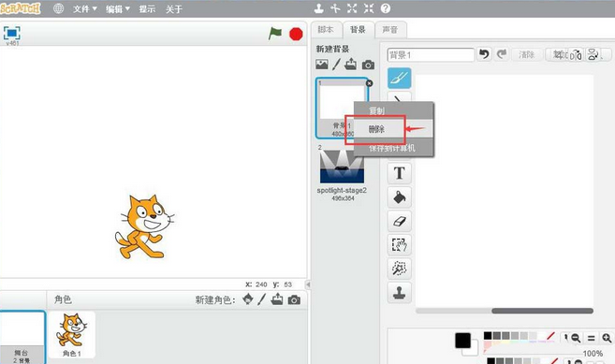Upload sprite from file icon
The image size is (615, 364).
click(x=277, y=299)
